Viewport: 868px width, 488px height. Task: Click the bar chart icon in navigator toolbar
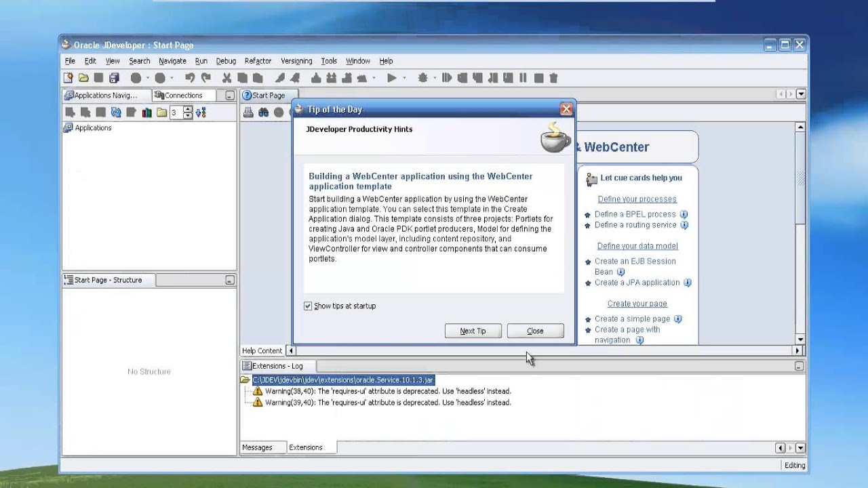click(x=146, y=113)
